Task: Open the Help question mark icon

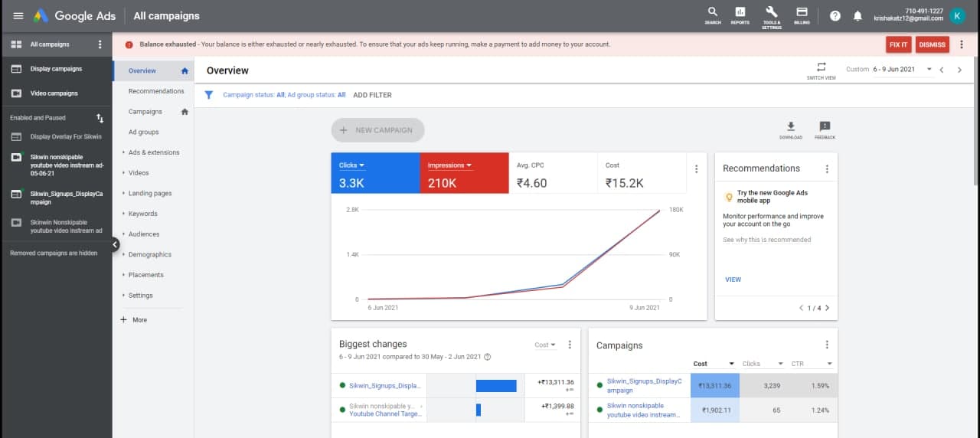Action: click(x=835, y=16)
